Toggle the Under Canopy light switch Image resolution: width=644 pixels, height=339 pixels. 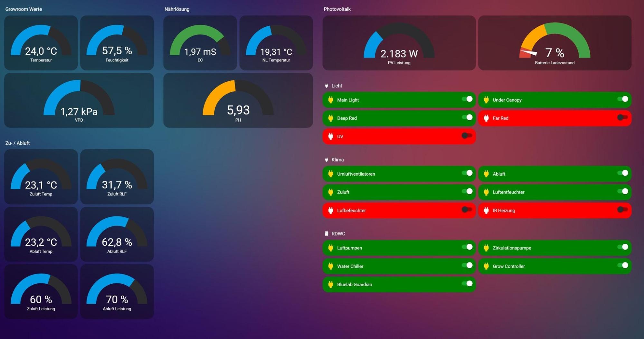click(622, 99)
